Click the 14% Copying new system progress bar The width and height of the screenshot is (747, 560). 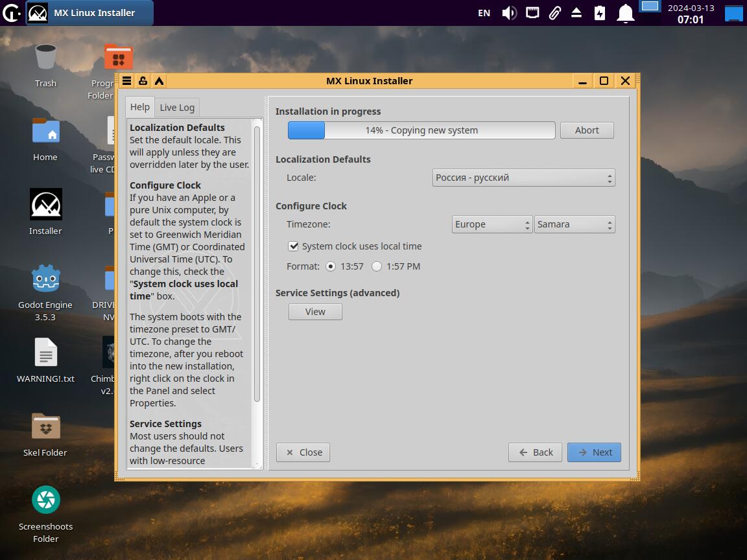421,130
